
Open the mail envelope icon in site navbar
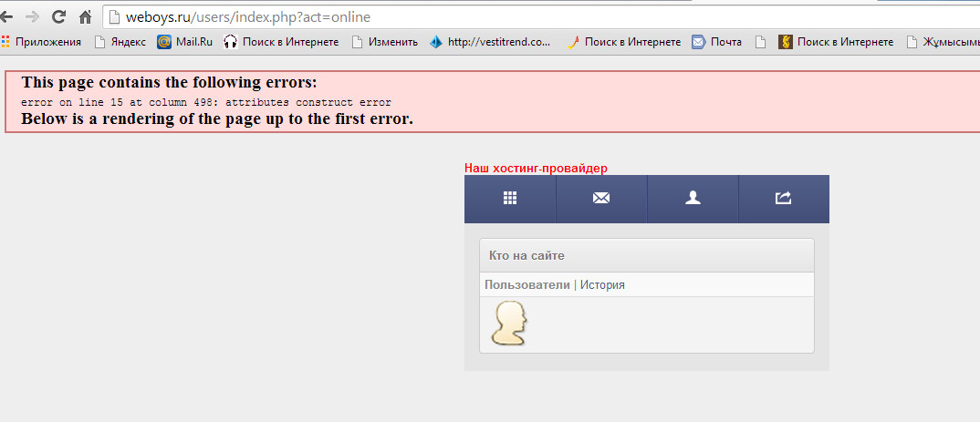601,199
